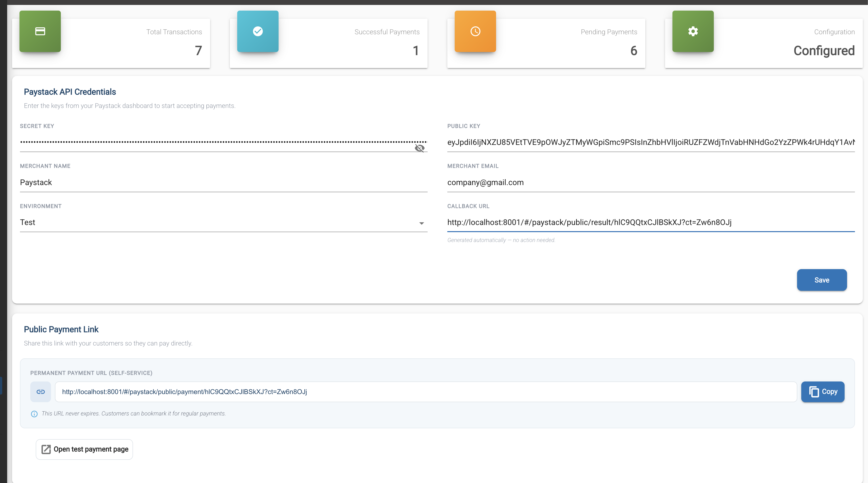Toggle secret key visibility eye icon
Screen dimensions: 868x483
pos(419,148)
